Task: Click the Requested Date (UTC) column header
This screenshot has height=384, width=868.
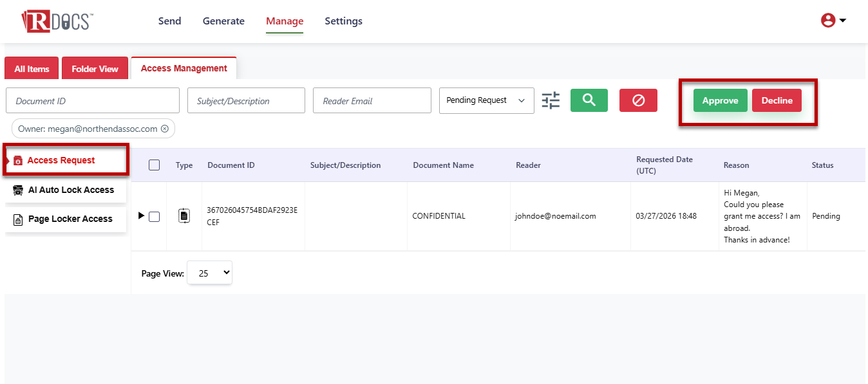Action: coord(665,165)
